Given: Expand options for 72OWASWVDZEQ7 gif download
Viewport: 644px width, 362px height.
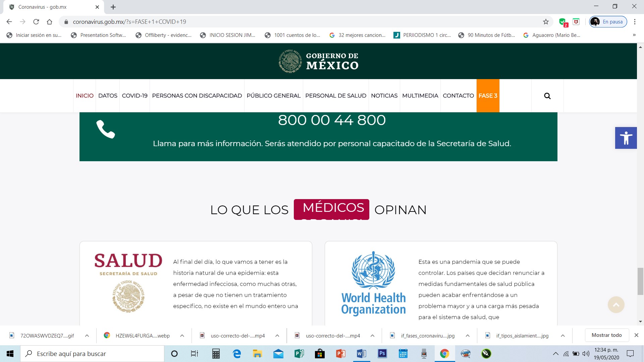Looking at the screenshot, I should coord(87,336).
